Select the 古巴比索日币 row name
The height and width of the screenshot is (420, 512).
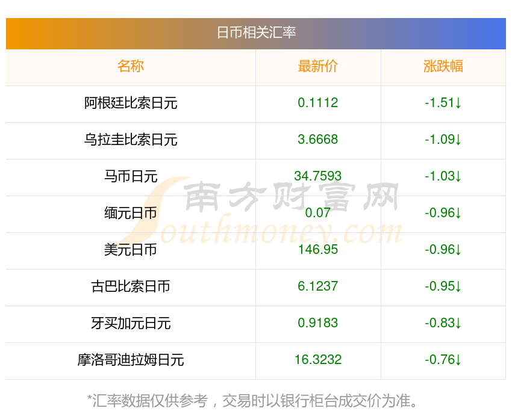pyautogui.click(x=131, y=286)
